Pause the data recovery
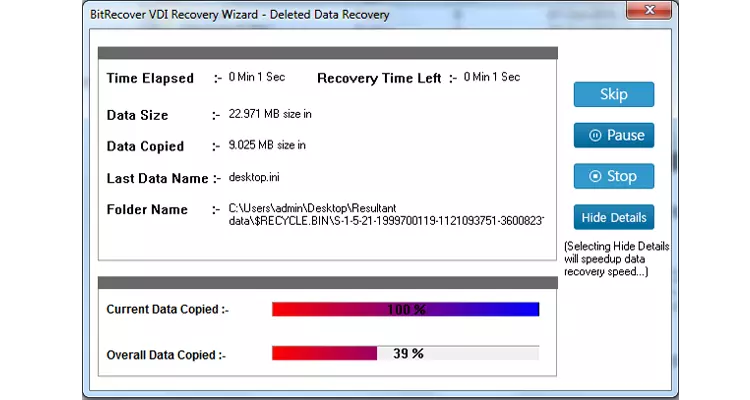The height and width of the screenshot is (400, 750). [x=614, y=135]
